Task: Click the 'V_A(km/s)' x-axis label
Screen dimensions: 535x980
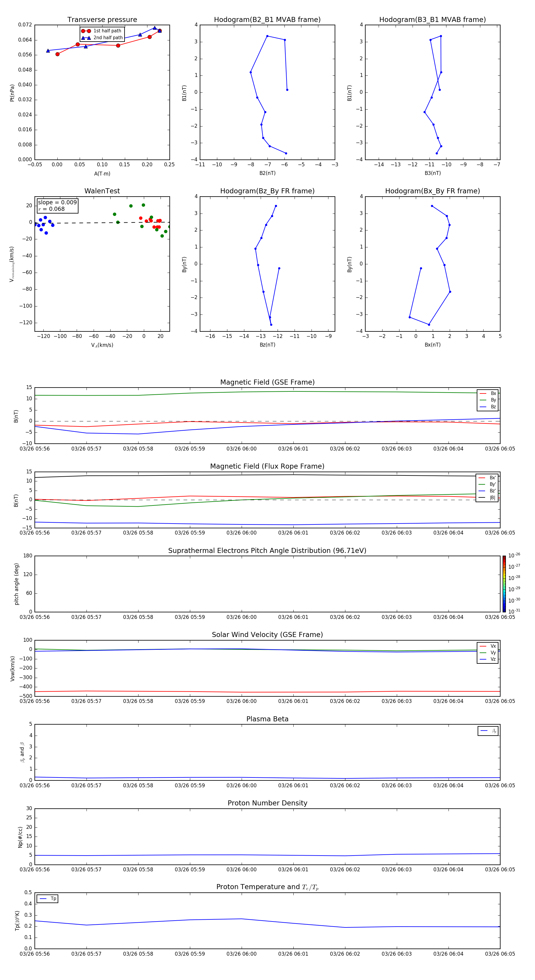Action: point(102,345)
